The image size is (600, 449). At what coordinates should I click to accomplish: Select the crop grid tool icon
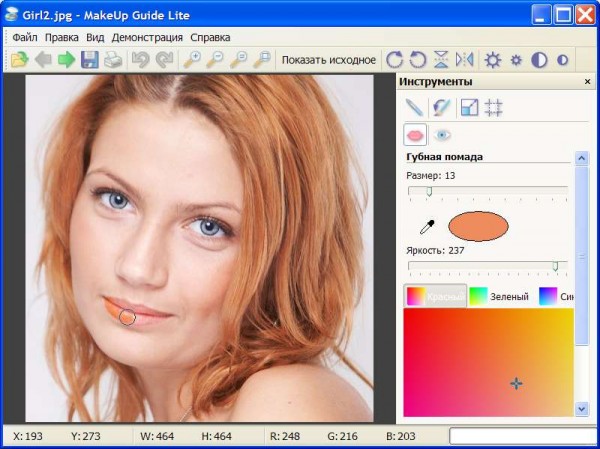click(x=493, y=108)
